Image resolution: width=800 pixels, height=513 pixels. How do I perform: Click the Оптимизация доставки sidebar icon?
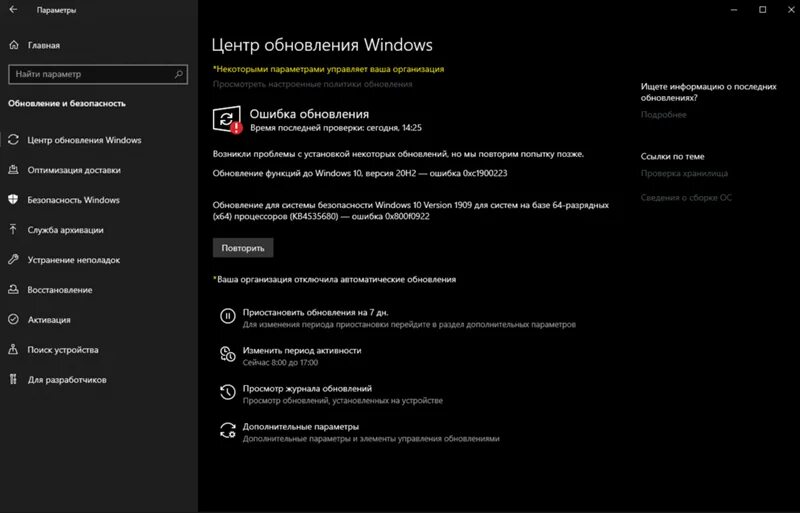(x=13, y=169)
